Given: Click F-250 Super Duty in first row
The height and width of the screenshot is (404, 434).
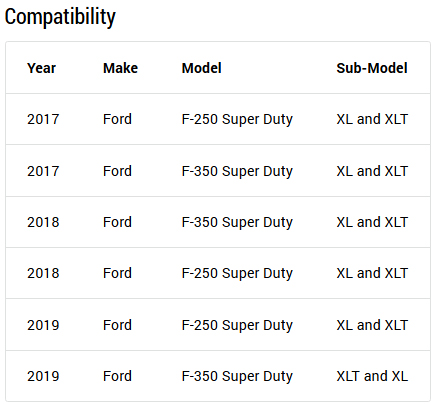Looking at the screenshot, I should [237, 119].
